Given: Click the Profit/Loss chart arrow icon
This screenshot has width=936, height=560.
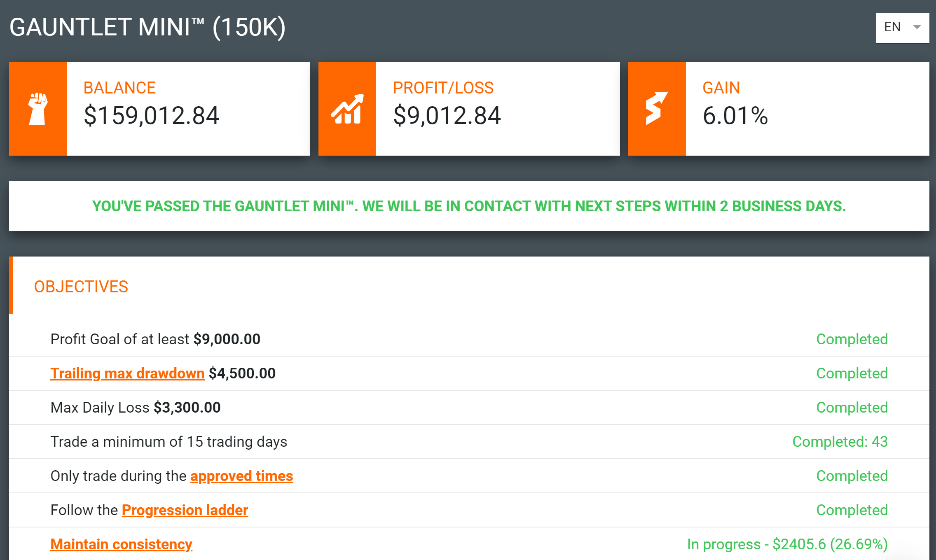Looking at the screenshot, I should (347, 109).
